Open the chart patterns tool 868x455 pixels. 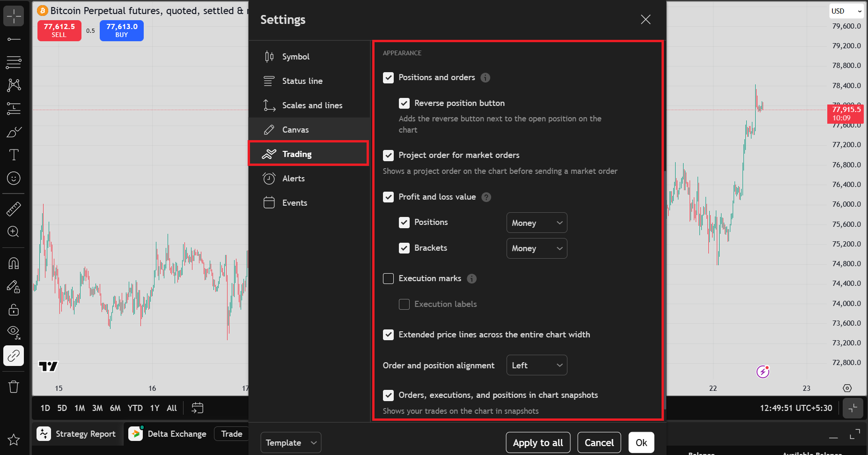[x=14, y=85]
